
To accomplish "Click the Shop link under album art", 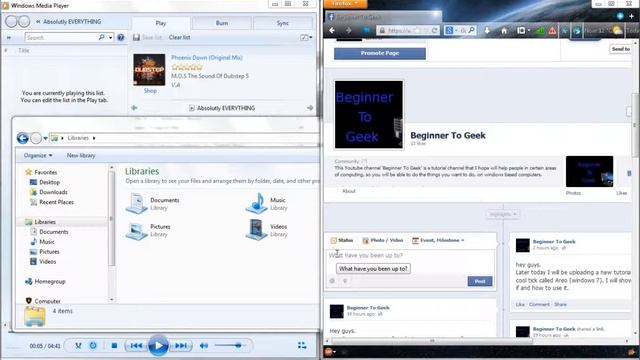I will click(x=150, y=91).
